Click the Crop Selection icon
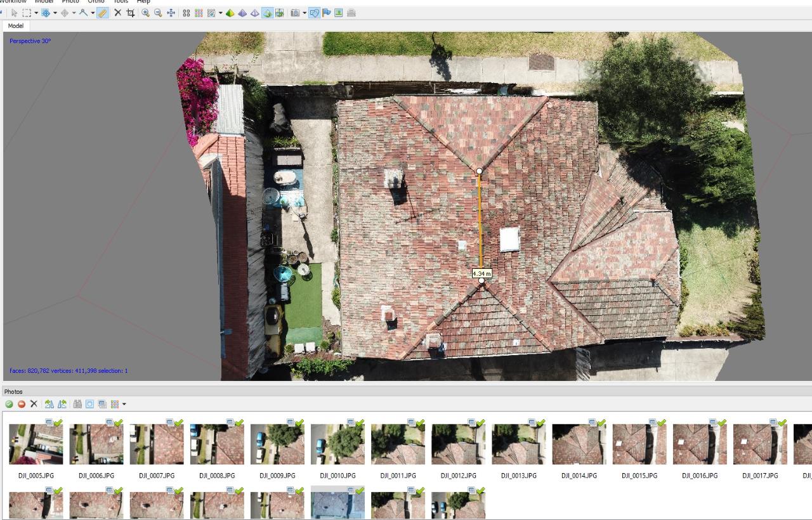The image size is (812, 520). click(x=131, y=13)
